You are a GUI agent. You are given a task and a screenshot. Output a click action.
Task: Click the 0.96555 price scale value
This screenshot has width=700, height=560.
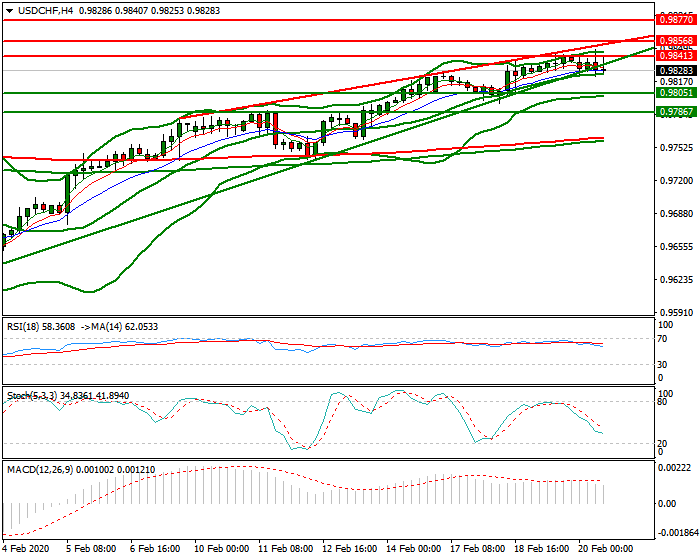(676, 247)
